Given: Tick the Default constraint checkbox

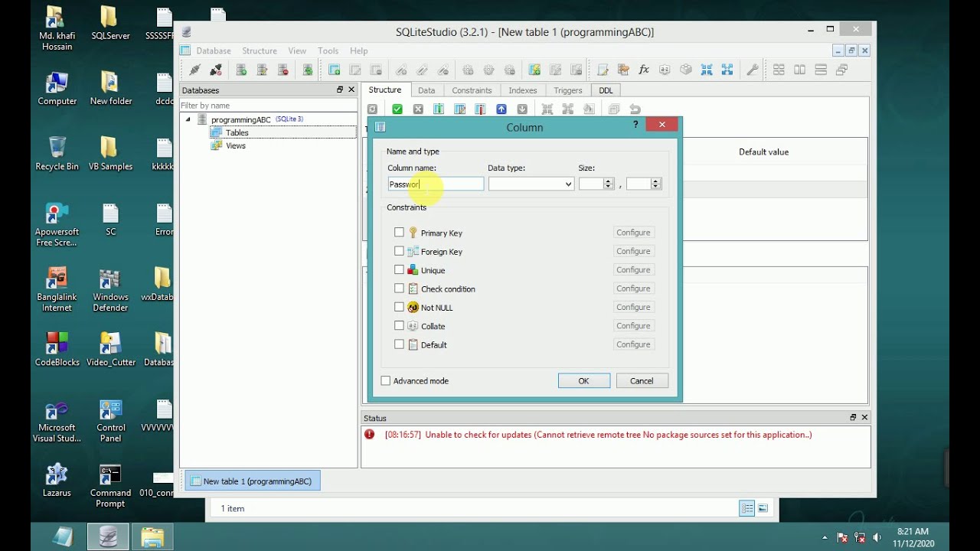Looking at the screenshot, I should pos(399,344).
